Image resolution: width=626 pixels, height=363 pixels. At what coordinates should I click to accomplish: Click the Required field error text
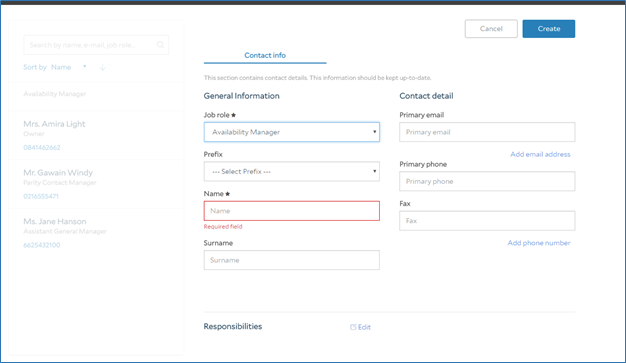point(223,227)
